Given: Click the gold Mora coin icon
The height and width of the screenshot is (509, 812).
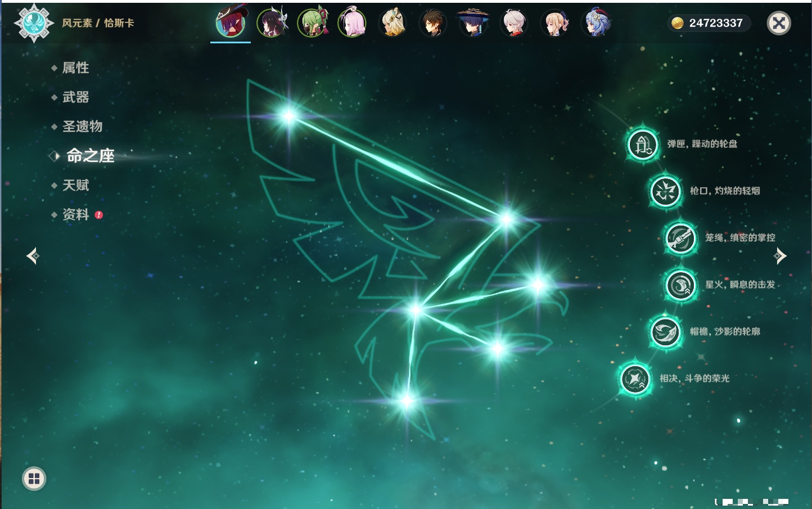Looking at the screenshot, I should (678, 23).
